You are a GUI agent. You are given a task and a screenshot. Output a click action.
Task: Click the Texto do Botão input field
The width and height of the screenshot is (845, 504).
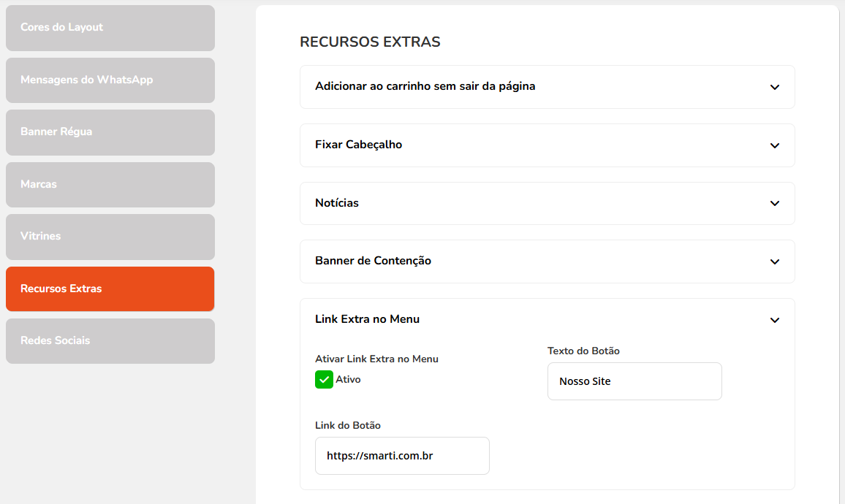coord(634,381)
